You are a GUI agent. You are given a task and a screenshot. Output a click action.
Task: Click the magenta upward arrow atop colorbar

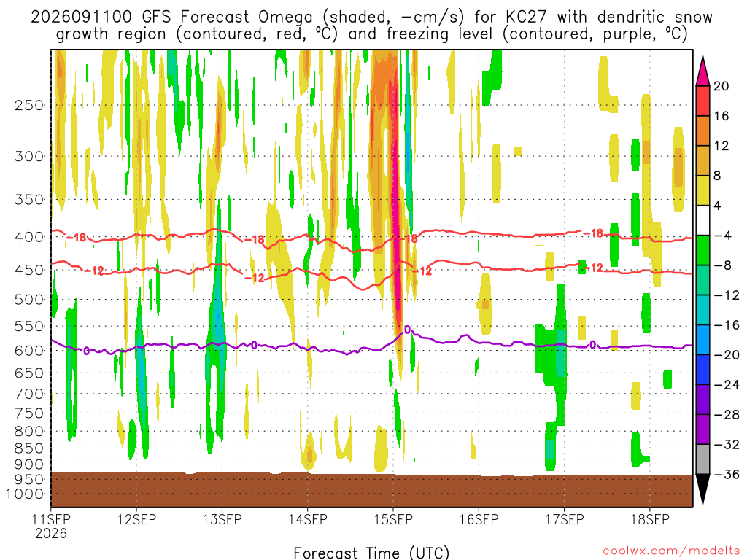(x=703, y=71)
